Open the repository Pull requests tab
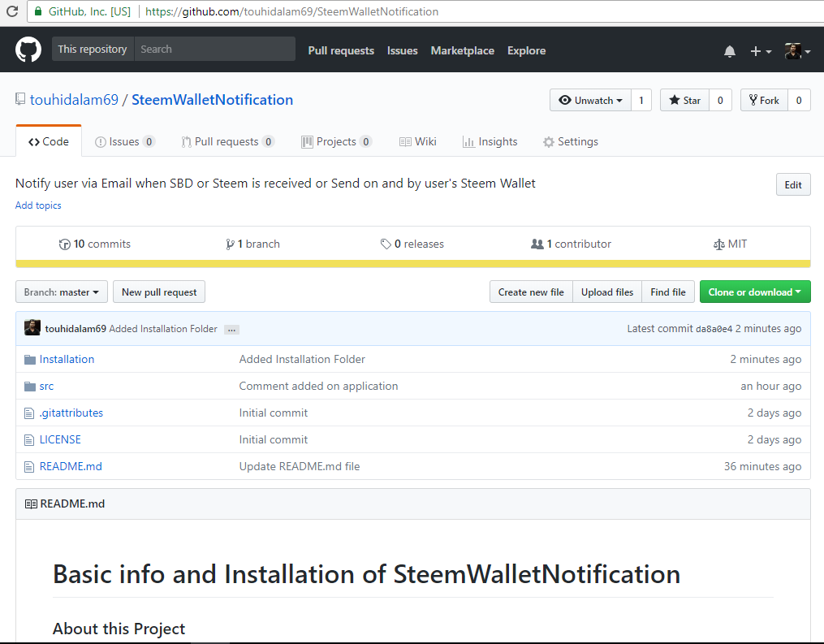 [227, 141]
